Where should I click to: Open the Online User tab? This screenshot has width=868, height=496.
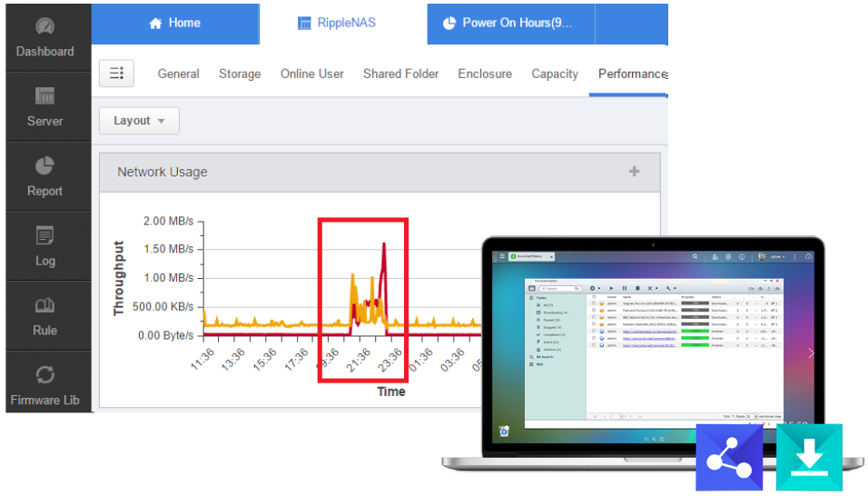(311, 74)
